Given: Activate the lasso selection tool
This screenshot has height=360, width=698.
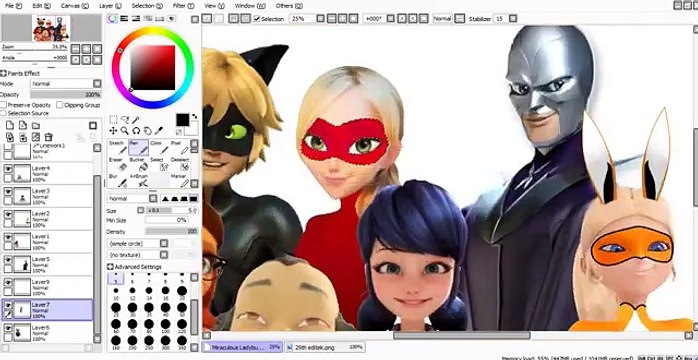Looking at the screenshot, I should click(x=125, y=119).
